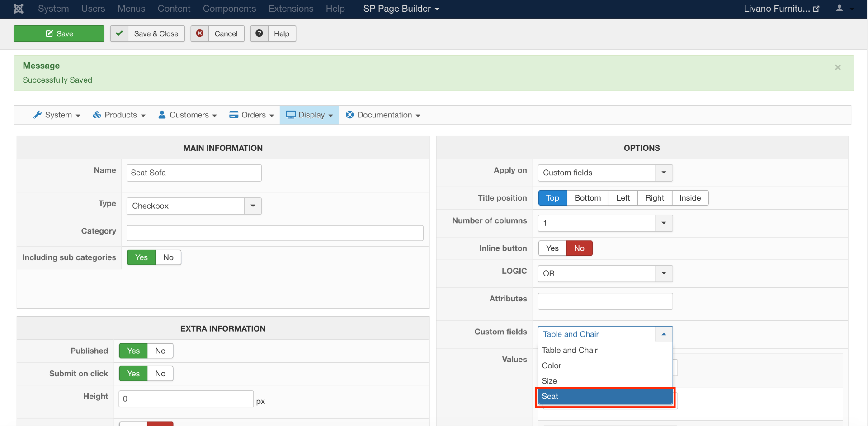
Task: Open the Products cubes menu
Action: coord(119,115)
